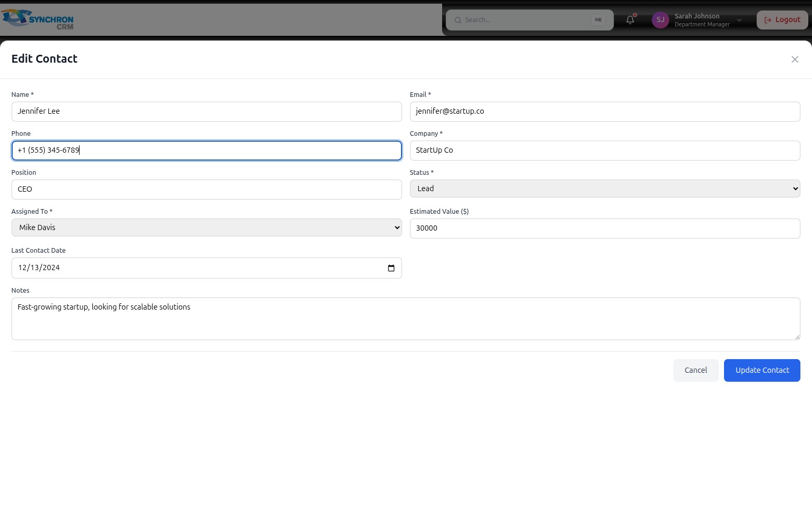Click the Synchron CRM logo
The height and width of the screenshot is (506, 812).
coord(37,19)
